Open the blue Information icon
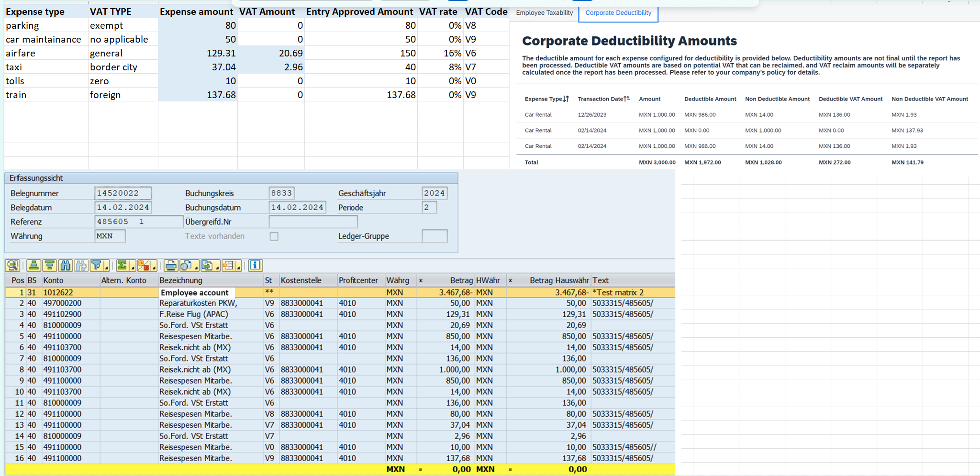 (x=255, y=266)
